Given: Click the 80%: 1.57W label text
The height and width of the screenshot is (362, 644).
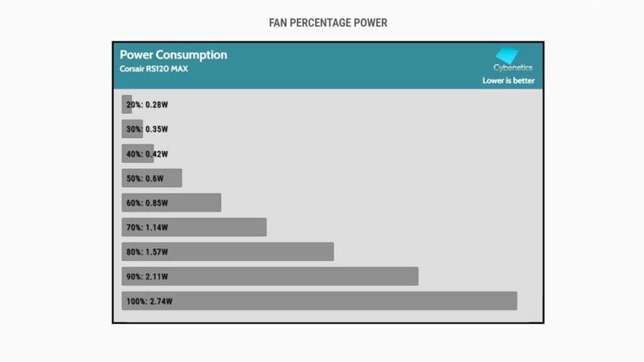Looking at the screenshot, I should point(147,252).
